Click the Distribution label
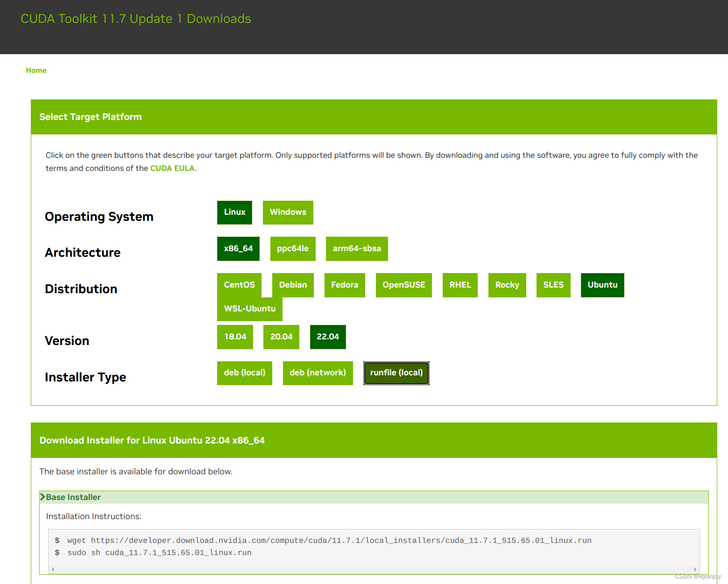Viewport: 728px width, 584px height. point(81,289)
